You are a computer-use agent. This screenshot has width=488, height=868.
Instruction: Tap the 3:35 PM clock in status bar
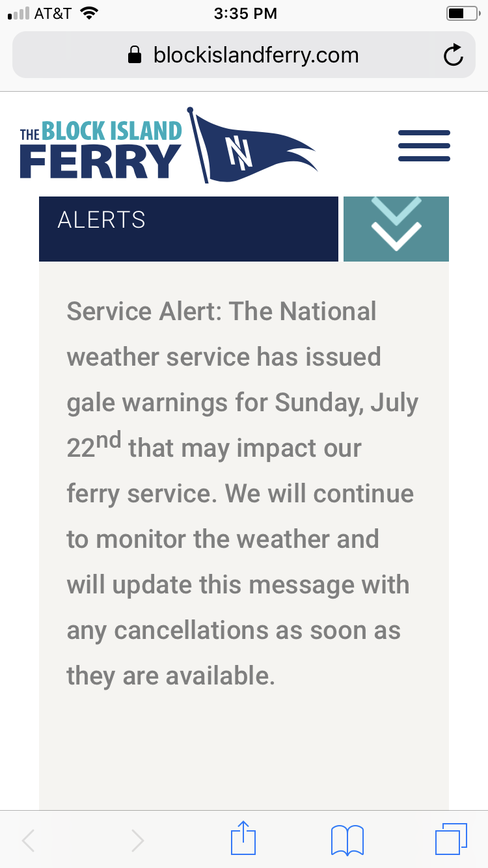tap(245, 14)
